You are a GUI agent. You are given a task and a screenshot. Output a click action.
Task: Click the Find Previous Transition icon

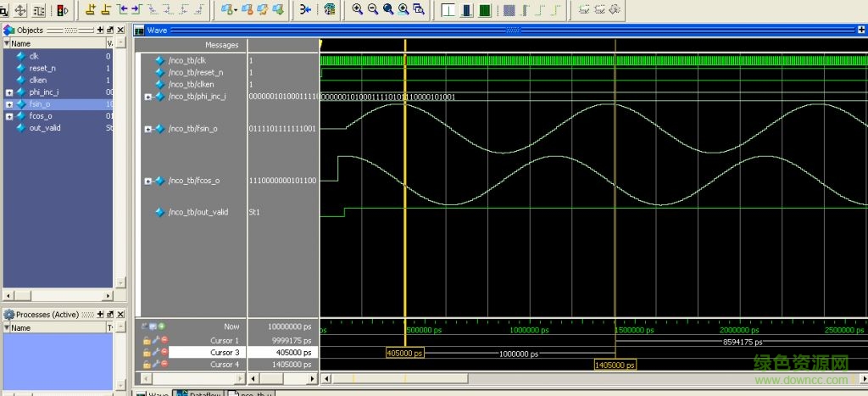point(124,10)
